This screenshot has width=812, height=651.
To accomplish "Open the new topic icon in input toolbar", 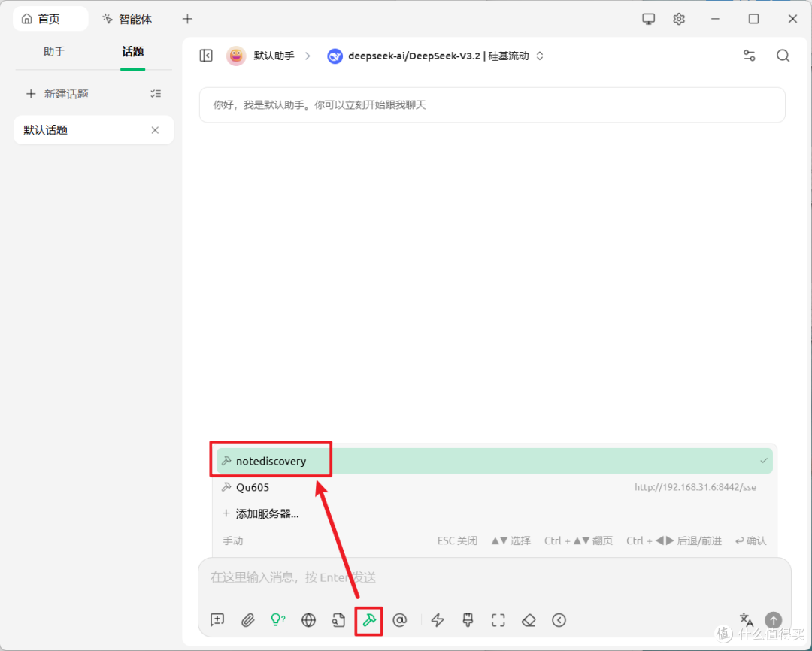I will (217, 620).
